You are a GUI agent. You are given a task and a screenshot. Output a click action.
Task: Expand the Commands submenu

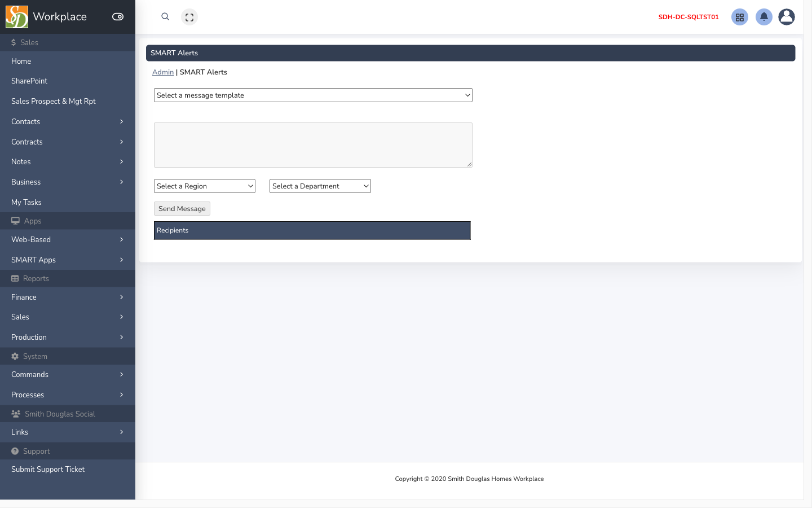coord(68,374)
